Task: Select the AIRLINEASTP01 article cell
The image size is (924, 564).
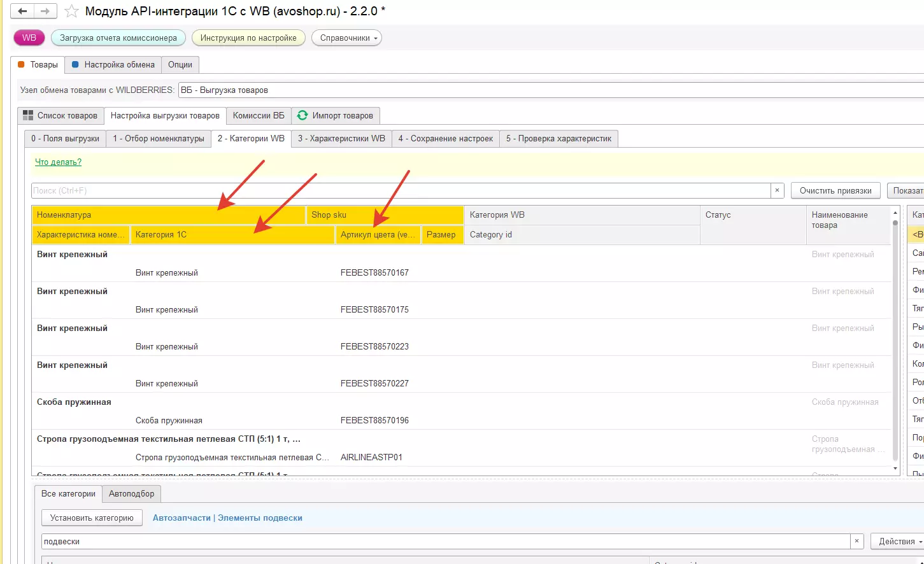Action: tap(371, 457)
